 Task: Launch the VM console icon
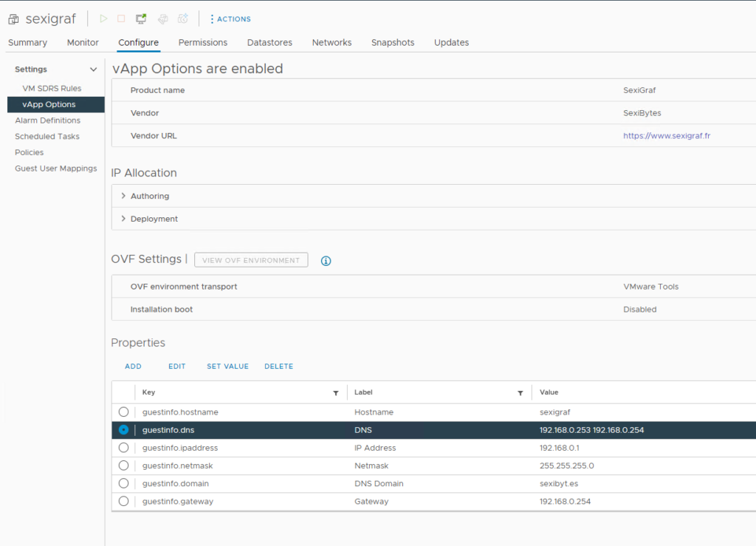pos(142,18)
